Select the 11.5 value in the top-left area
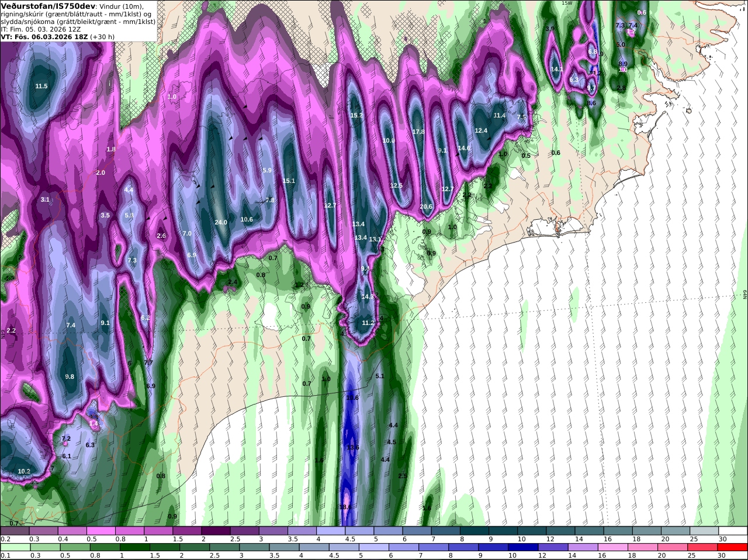The height and width of the screenshot is (560, 748). tap(41, 86)
